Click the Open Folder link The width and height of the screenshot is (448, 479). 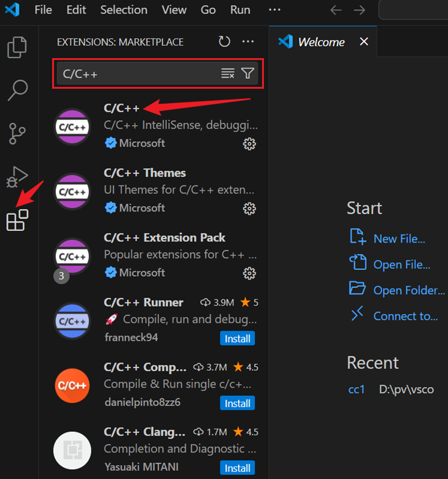[409, 290]
